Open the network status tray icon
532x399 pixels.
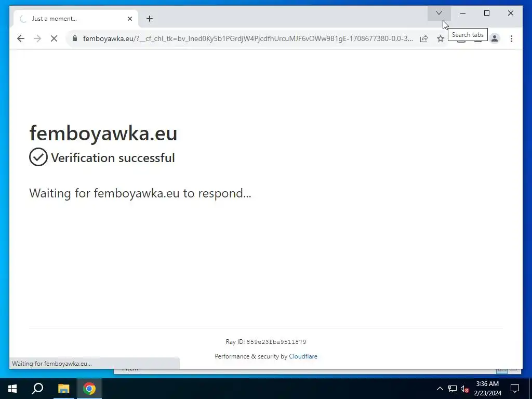(x=453, y=389)
